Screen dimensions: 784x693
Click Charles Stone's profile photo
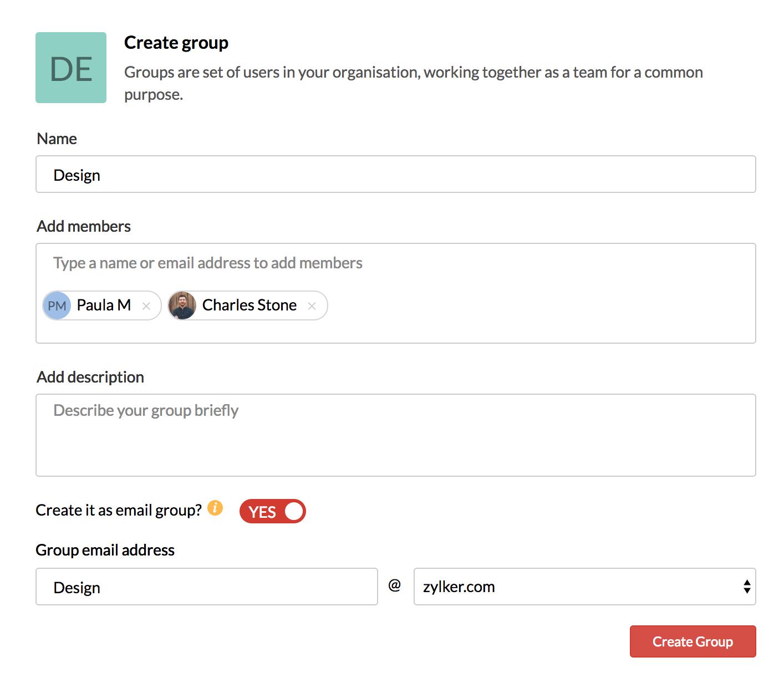[182, 305]
